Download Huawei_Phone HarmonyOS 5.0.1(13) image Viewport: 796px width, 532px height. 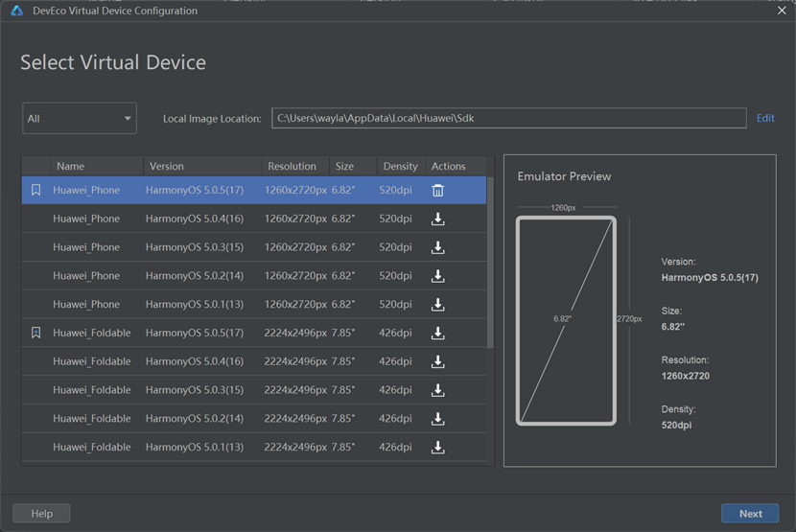[x=437, y=304]
